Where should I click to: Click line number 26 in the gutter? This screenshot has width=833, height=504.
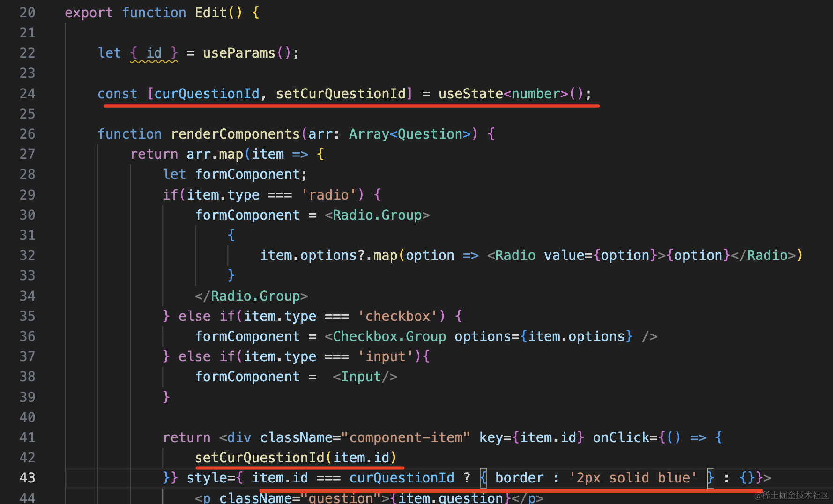pos(27,134)
